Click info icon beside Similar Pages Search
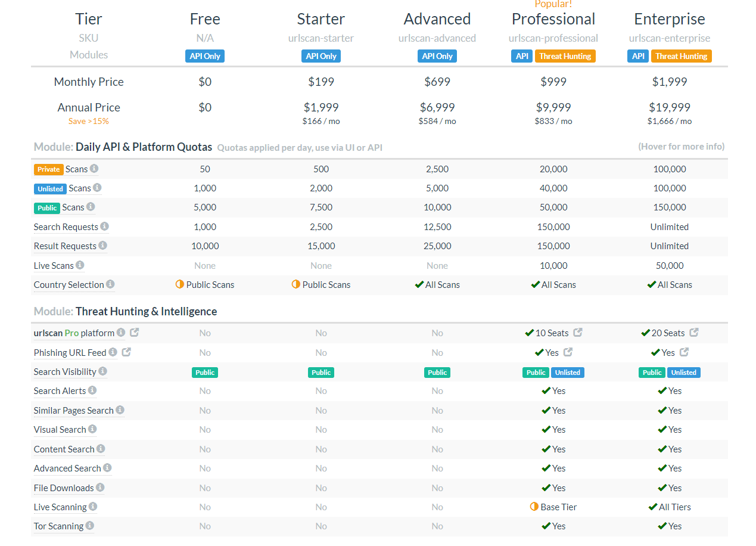The image size is (756, 546). coord(120,410)
